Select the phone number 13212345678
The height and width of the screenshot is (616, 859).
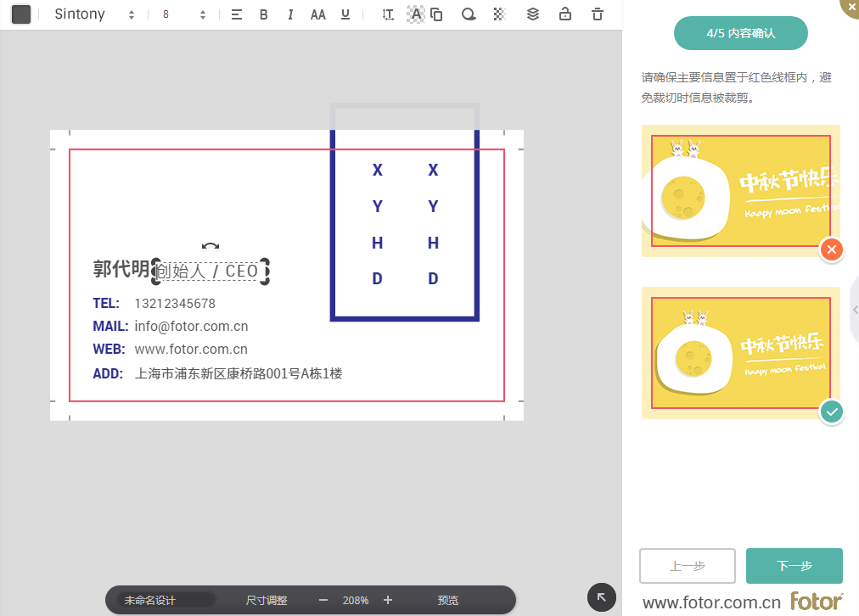(175, 304)
